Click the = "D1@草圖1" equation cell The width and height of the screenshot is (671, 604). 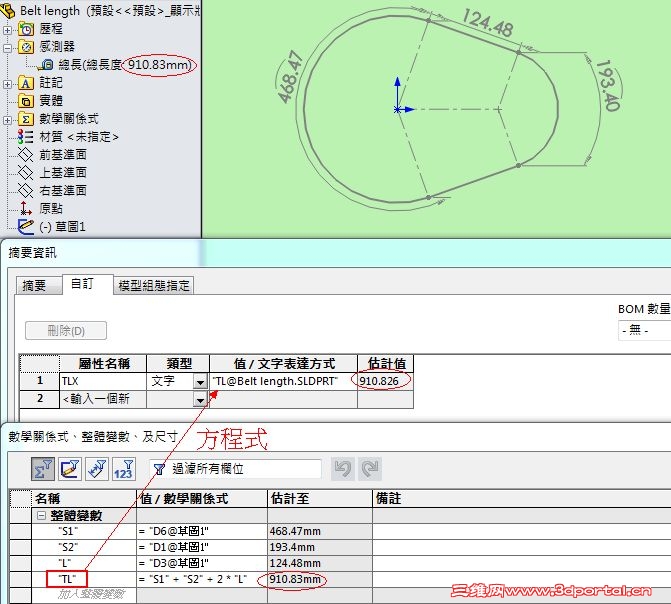pos(202,547)
